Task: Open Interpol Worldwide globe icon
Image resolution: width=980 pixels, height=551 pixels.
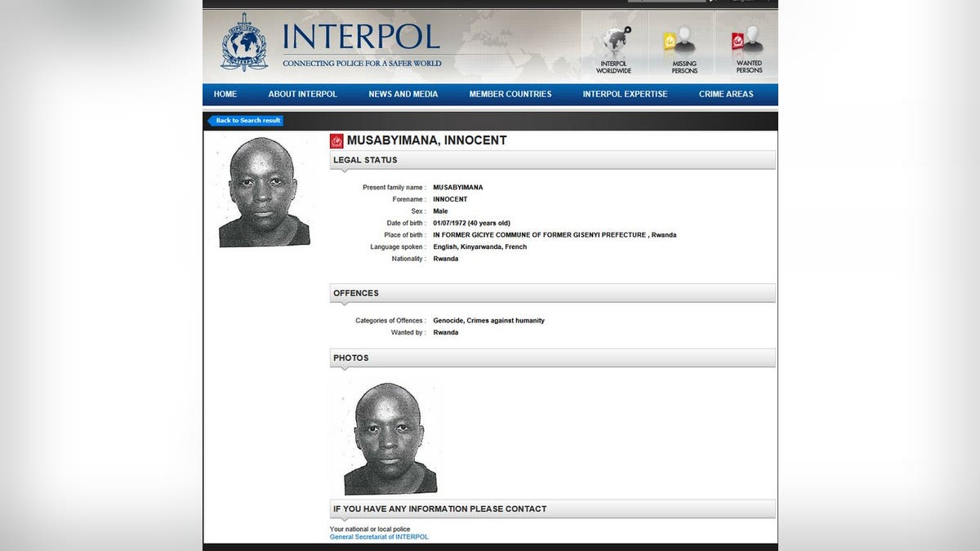Action: coord(613,41)
